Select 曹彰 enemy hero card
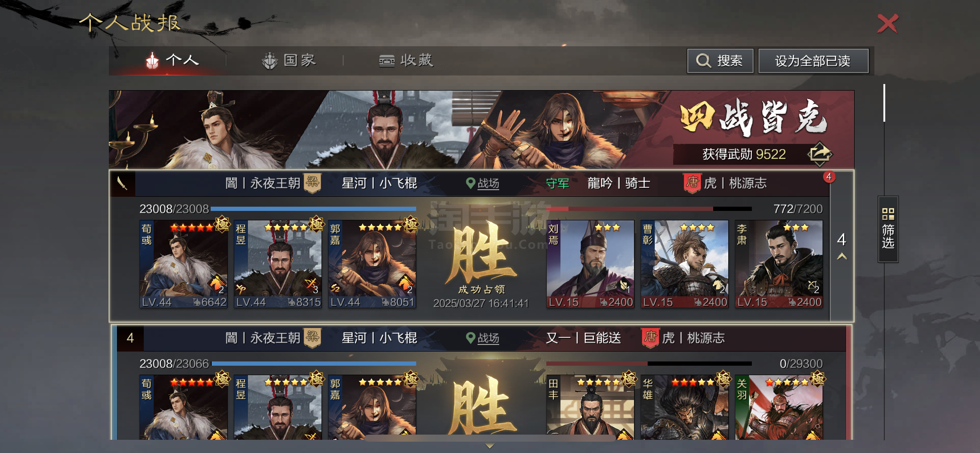980x453 pixels. click(684, 264)
